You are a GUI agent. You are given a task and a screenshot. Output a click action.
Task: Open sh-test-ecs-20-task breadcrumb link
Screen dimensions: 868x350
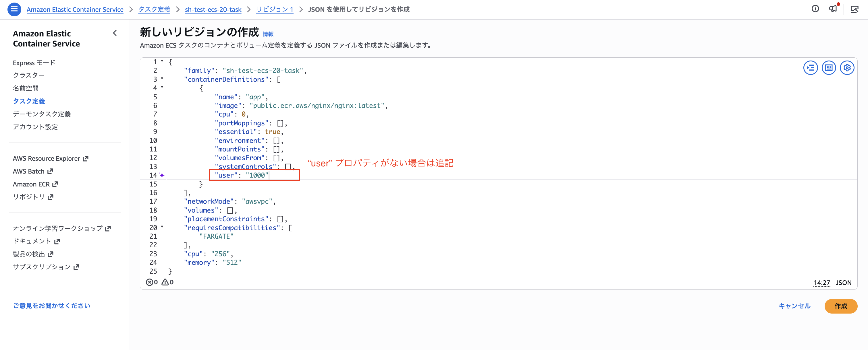coord(213,9)
